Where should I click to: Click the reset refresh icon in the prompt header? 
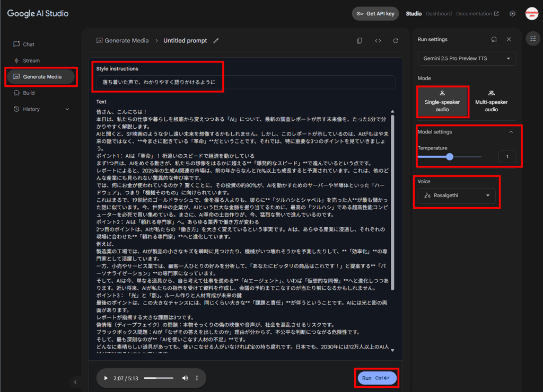pos(396,41)
